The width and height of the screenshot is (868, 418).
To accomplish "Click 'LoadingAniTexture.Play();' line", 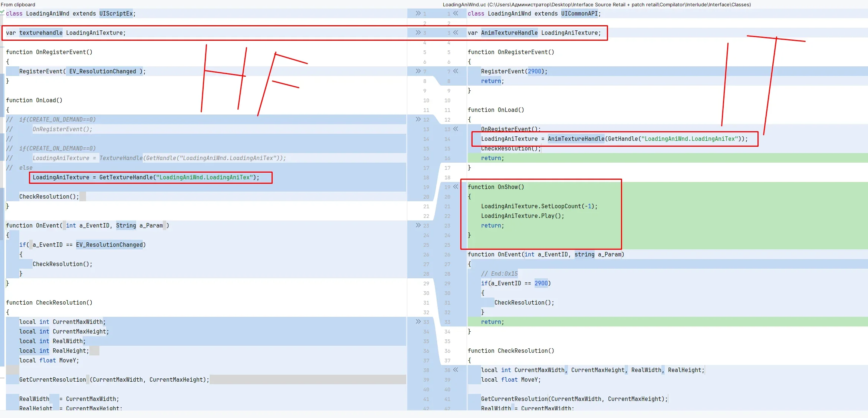I will tap(523, 216).
